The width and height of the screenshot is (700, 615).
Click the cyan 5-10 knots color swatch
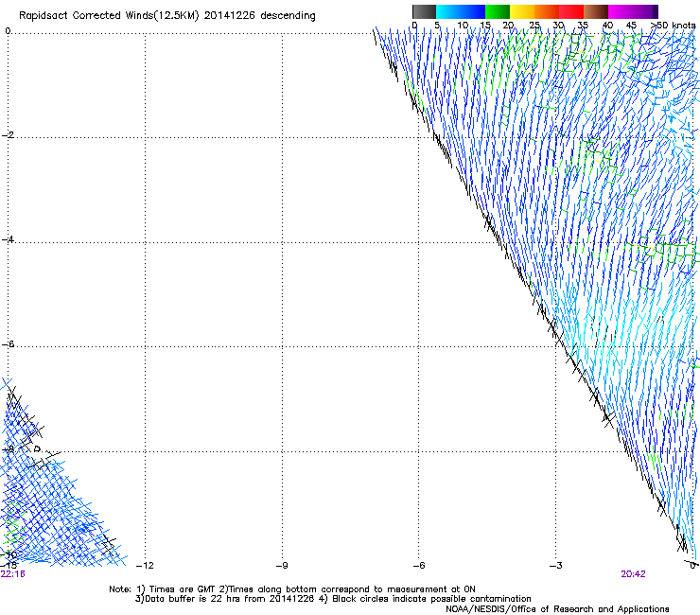click(448, 11)
